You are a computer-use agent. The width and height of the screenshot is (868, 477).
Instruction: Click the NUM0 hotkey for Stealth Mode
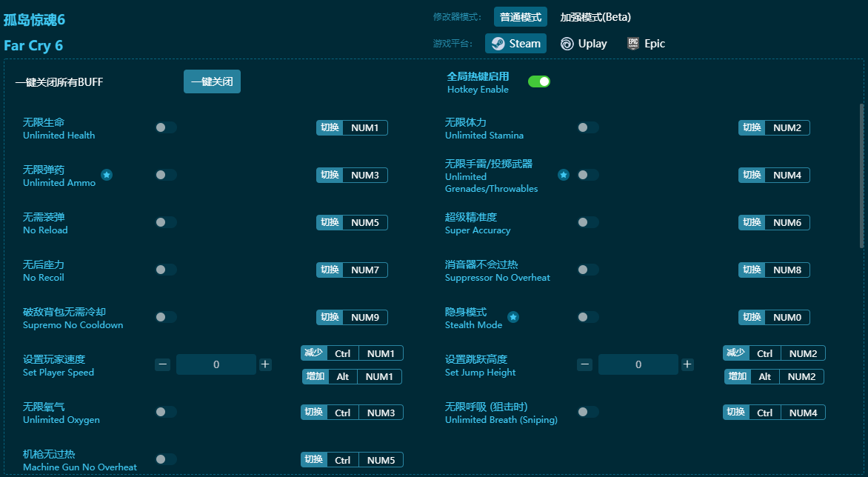774,318
